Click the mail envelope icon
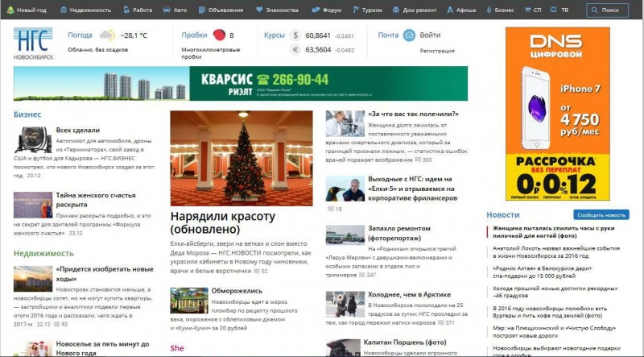 409,35
